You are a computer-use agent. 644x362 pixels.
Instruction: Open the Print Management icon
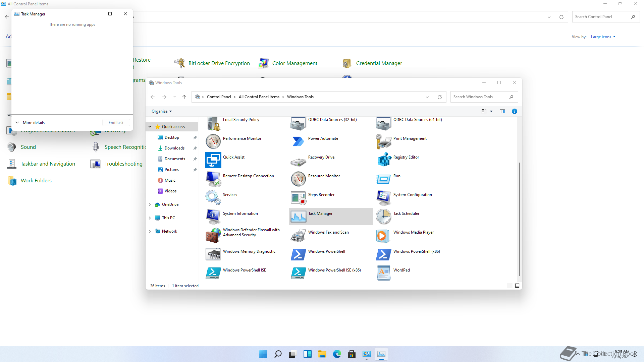384,141
